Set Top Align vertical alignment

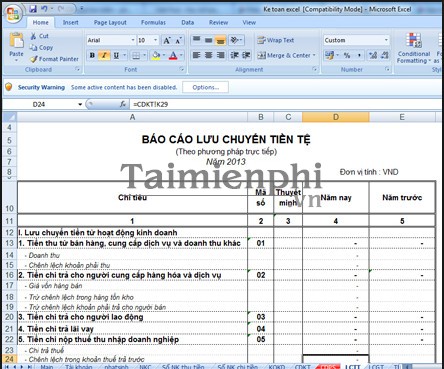click(197, 40)
